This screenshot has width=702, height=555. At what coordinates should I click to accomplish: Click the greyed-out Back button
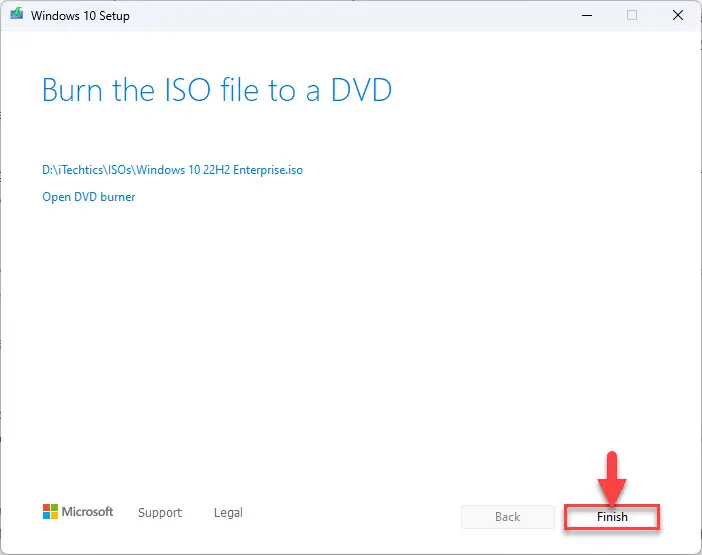tap(508, 517)
